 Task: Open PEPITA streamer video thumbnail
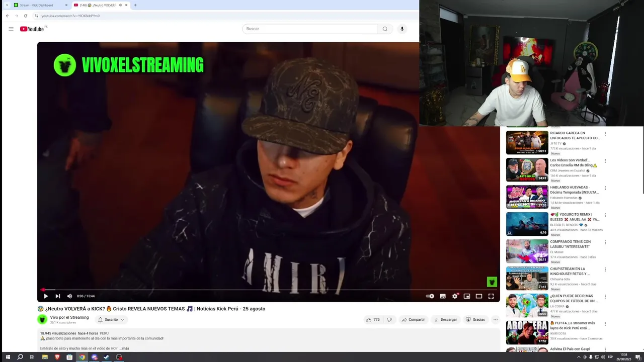527,332
